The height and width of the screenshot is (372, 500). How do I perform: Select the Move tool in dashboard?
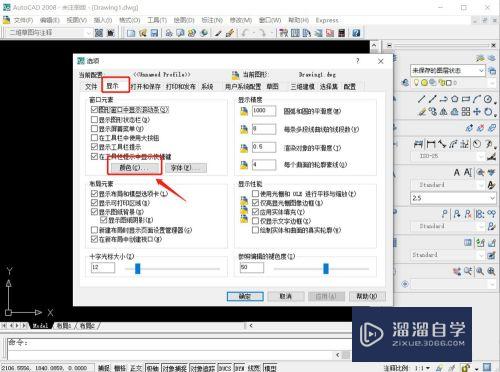coord(477,111)
